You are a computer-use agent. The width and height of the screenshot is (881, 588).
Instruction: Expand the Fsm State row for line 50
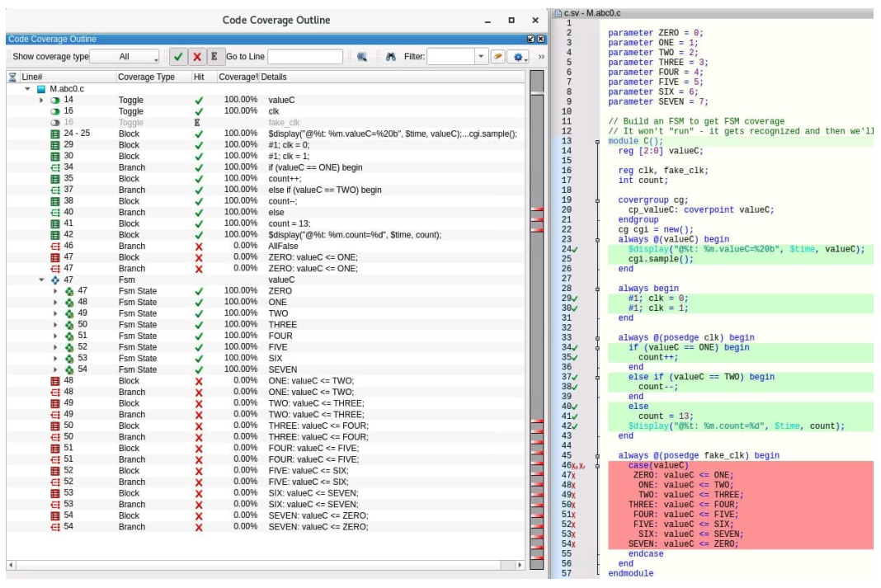click(x=55, y=325)
